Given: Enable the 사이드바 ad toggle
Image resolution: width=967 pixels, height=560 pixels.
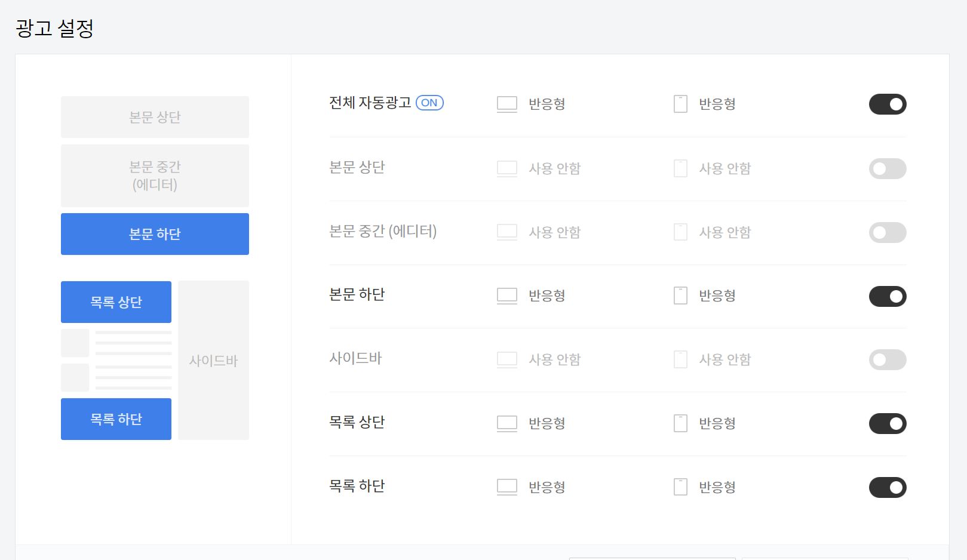Looking at the screenshot, I should (888, 359).
